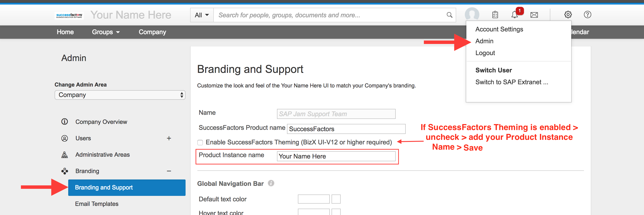644x215 pixels.
Task: Open the Groups dropdown menu
Action: pos(106,32)
